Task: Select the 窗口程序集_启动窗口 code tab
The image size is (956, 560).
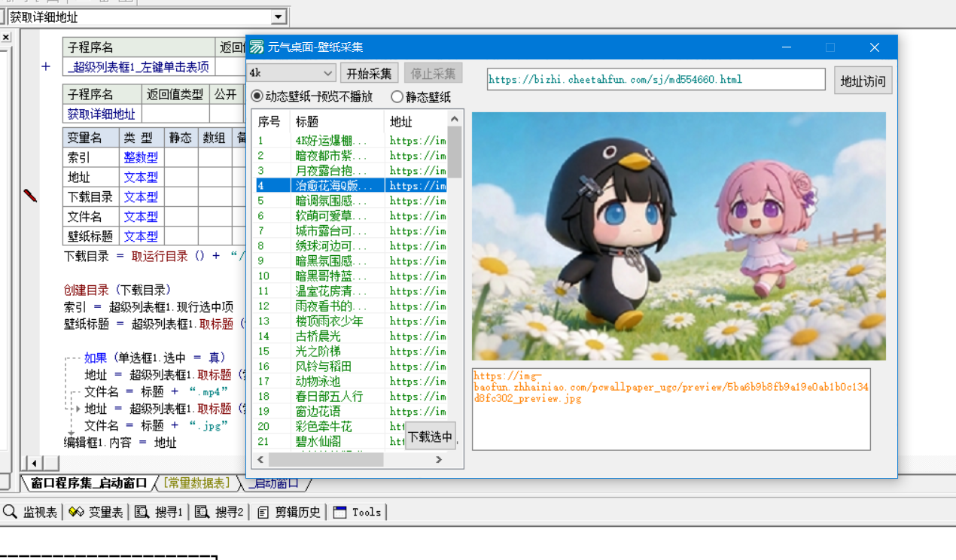Action: coord(88,483)
